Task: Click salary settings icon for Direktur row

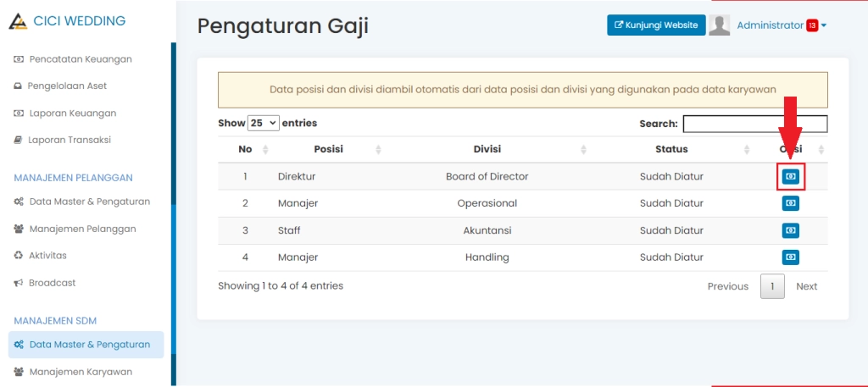Action: tap(791, 176)
